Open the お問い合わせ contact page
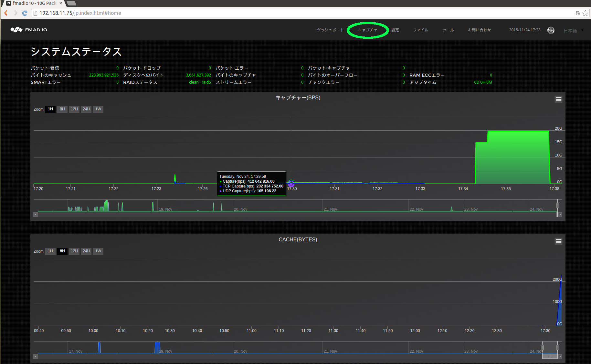 tap(480, 30)
